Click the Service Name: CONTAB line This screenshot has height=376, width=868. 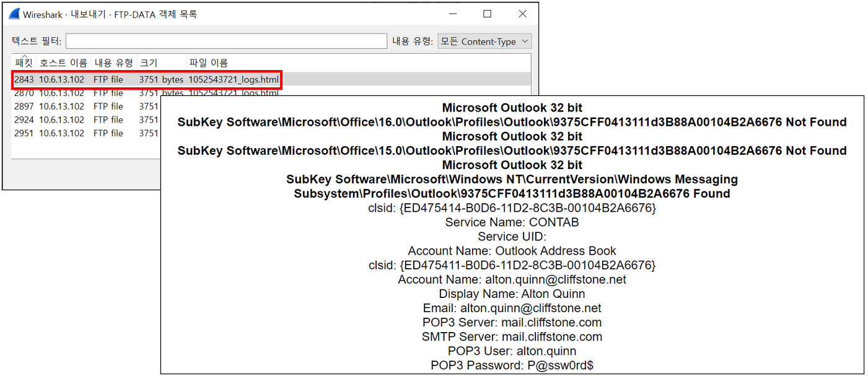click(x=512, y=222)
